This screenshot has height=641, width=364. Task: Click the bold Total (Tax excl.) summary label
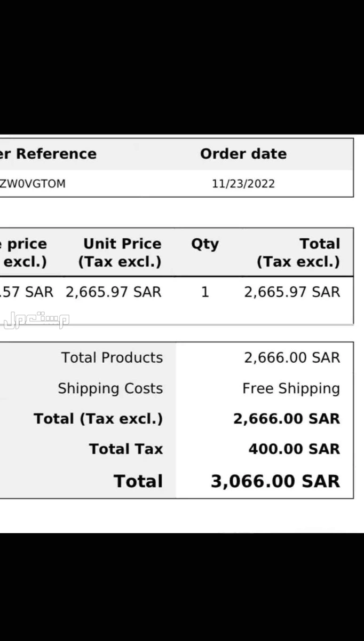click(x=98, y=419)
